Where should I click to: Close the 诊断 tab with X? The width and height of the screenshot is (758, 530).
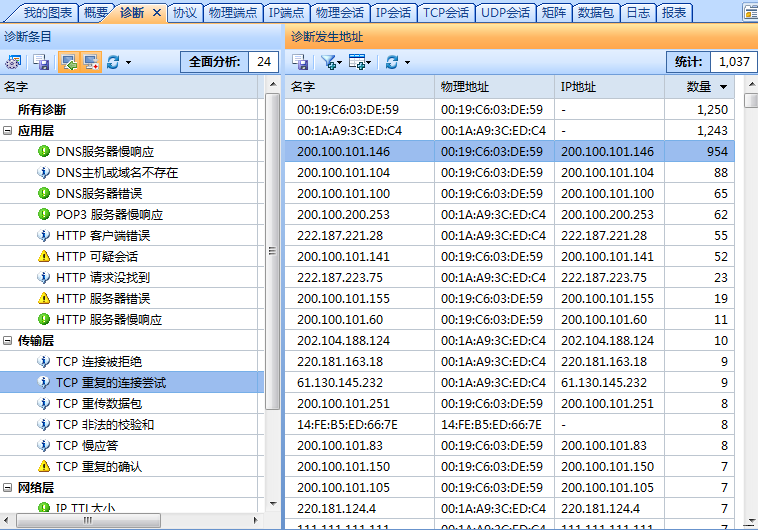[156, 13]
